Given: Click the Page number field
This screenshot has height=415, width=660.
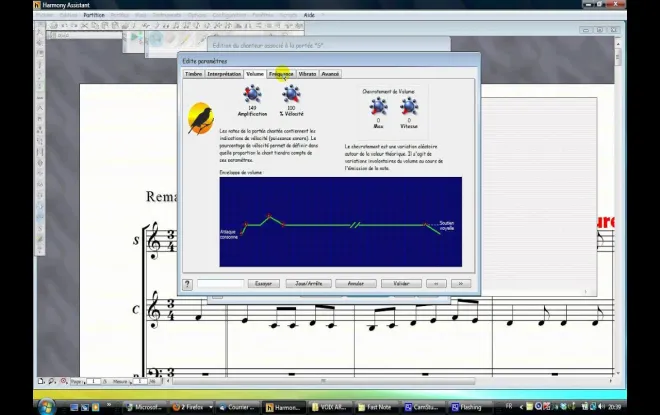Looking at the screenshot, I should tap(93, 381).
